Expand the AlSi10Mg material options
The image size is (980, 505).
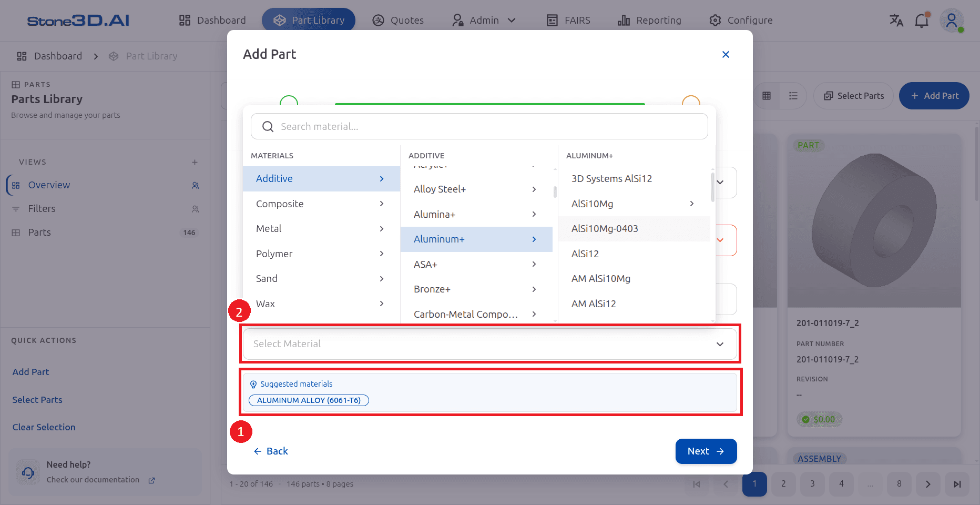click(x=634, y=204)
